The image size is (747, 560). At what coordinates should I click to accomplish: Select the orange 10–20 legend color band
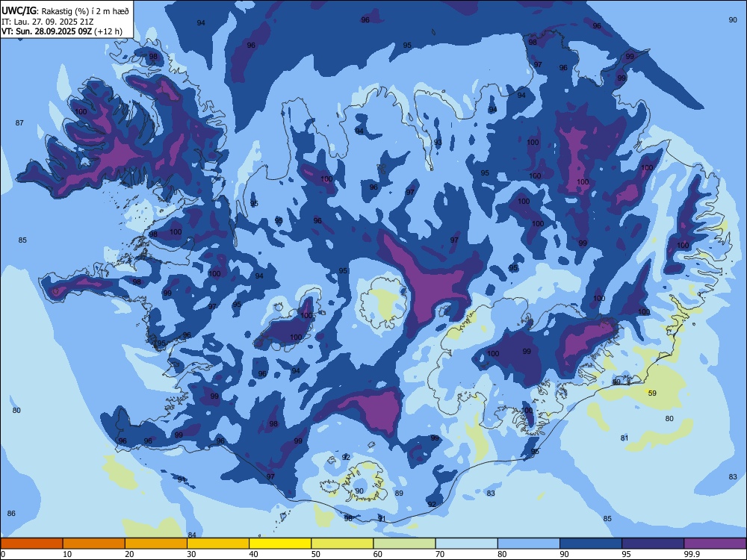pyautogui.click(x=94, y=544)
